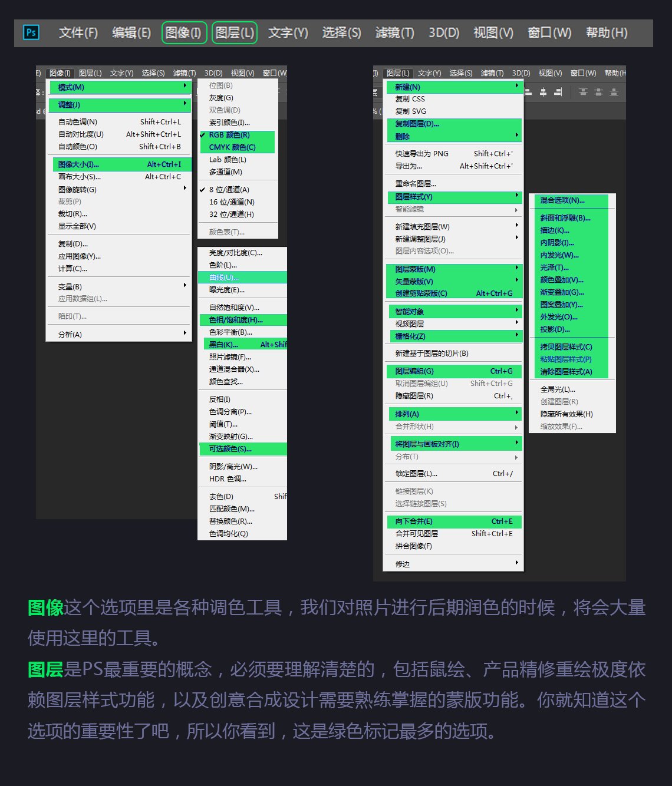Open 文件(F) in the top banner menu bar

(x=78, y=32)
